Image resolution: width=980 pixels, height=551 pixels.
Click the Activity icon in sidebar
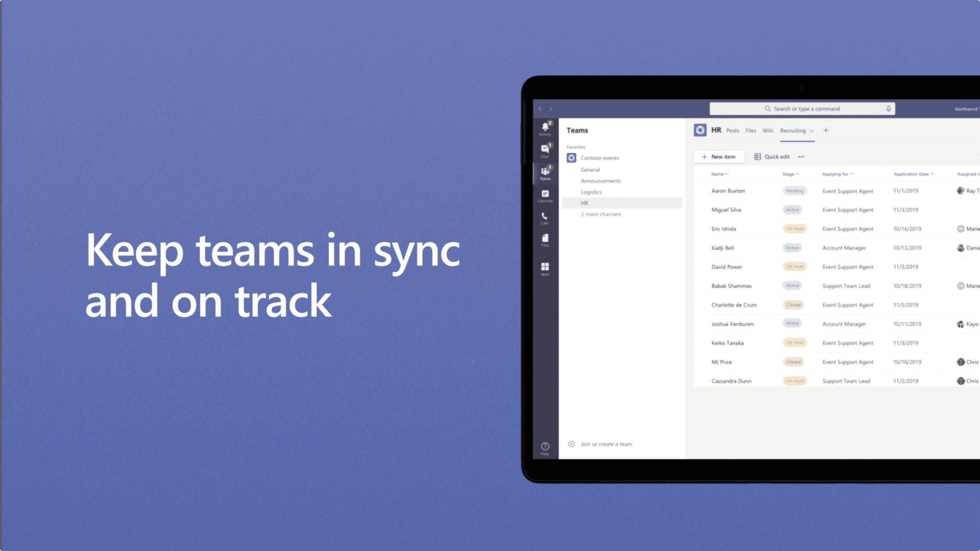click(x=545, y=130)
